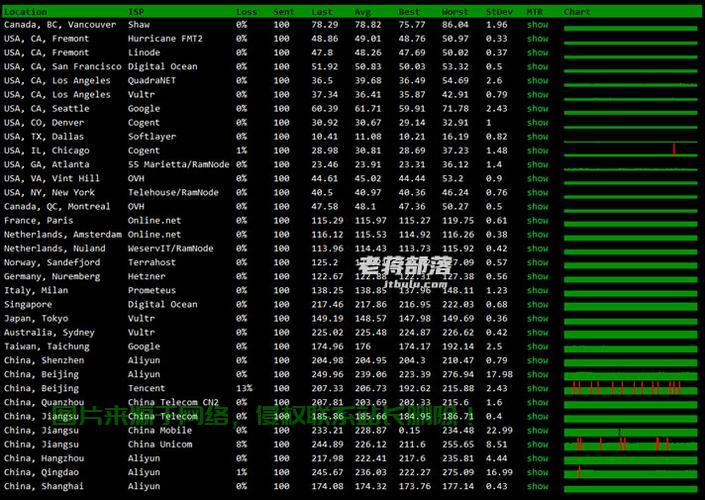Show MTR for Jiangsu China Telecom
The image size is (705, 500).
(537, 416)
